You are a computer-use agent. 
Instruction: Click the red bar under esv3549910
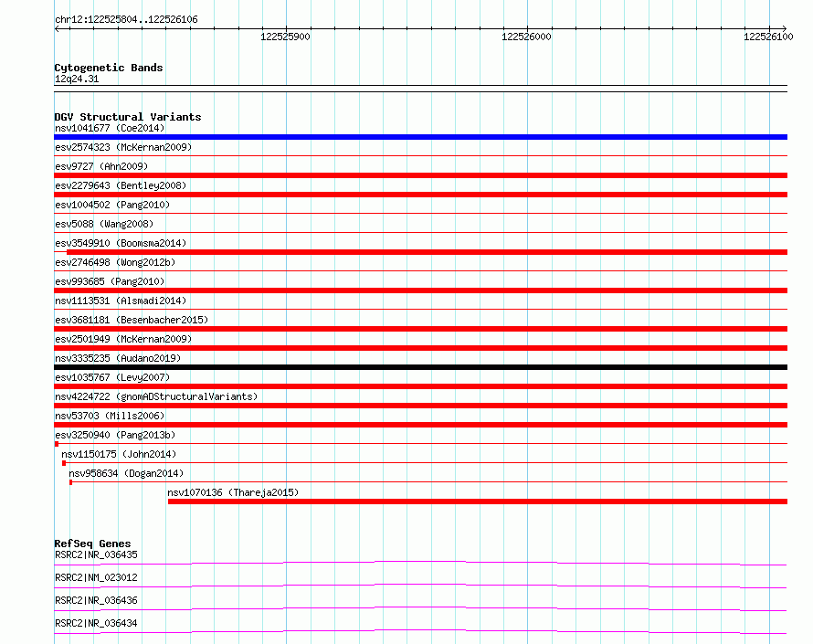[427, 252]
